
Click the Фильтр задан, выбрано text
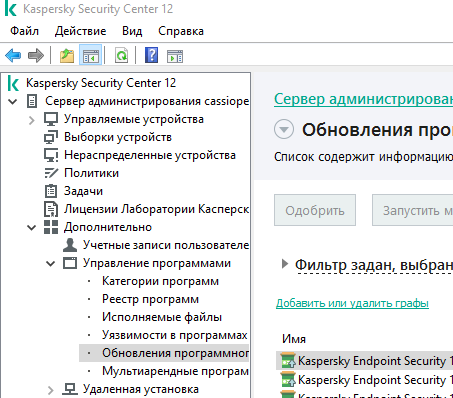coord(374,265)
